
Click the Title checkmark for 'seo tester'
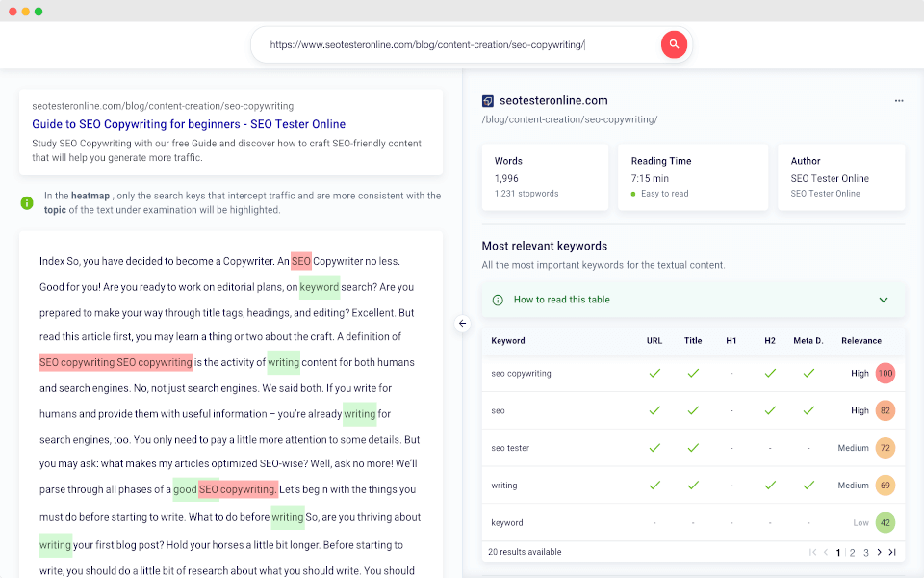[x=693, y=448]
